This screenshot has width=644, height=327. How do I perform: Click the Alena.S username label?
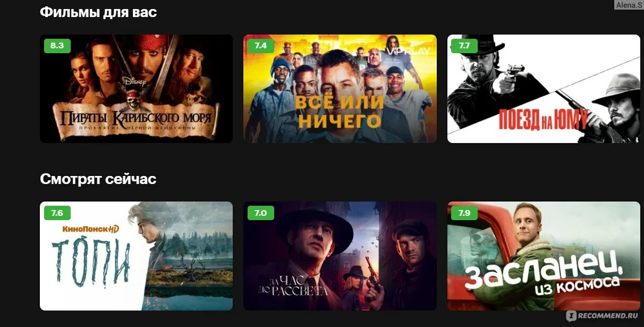[629, 5]
